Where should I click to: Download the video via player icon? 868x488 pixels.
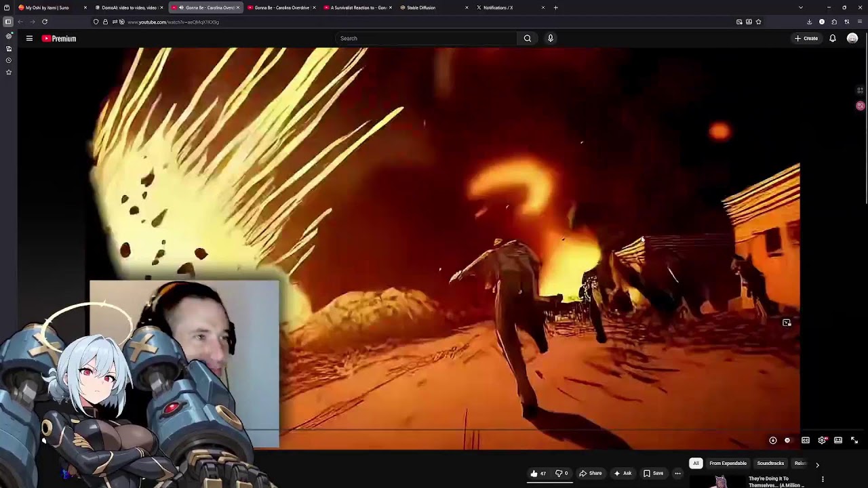click(x=772, y=441)
